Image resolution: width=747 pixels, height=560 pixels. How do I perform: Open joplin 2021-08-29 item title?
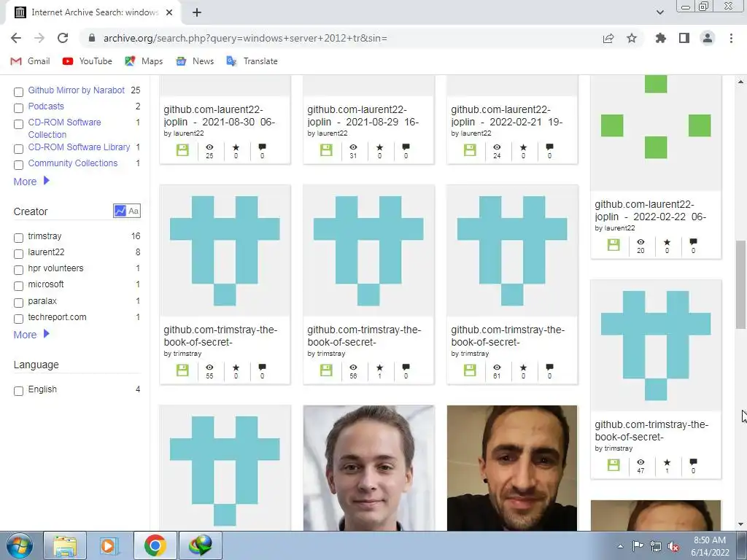pyautogui.click(x=363, y=116)
